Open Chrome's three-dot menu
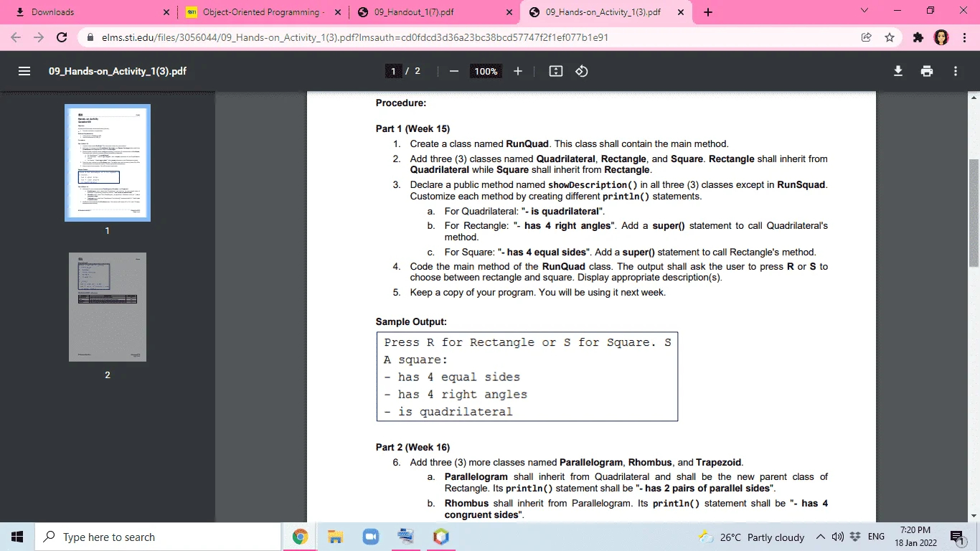The image size is (980, 551). [964, 37]
